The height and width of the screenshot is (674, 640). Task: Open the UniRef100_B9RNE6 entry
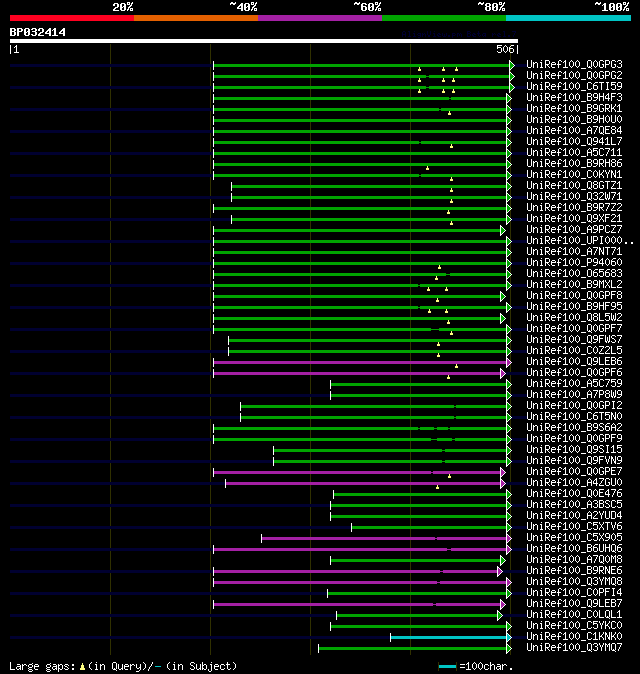574,571
